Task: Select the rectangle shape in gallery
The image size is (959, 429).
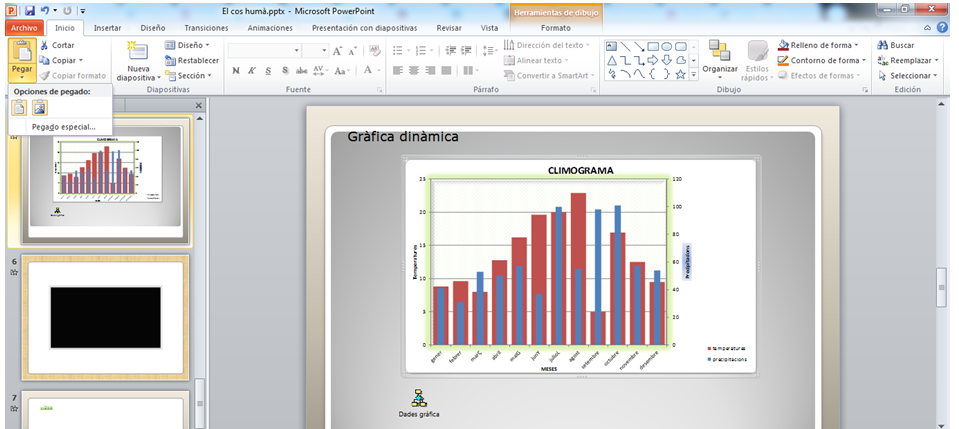Action: point(653,47)
